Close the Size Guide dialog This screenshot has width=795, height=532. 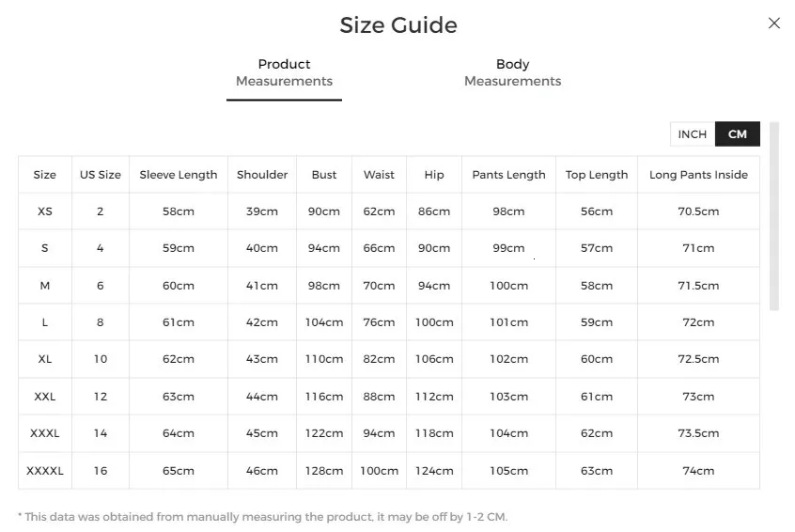(774, 23)
